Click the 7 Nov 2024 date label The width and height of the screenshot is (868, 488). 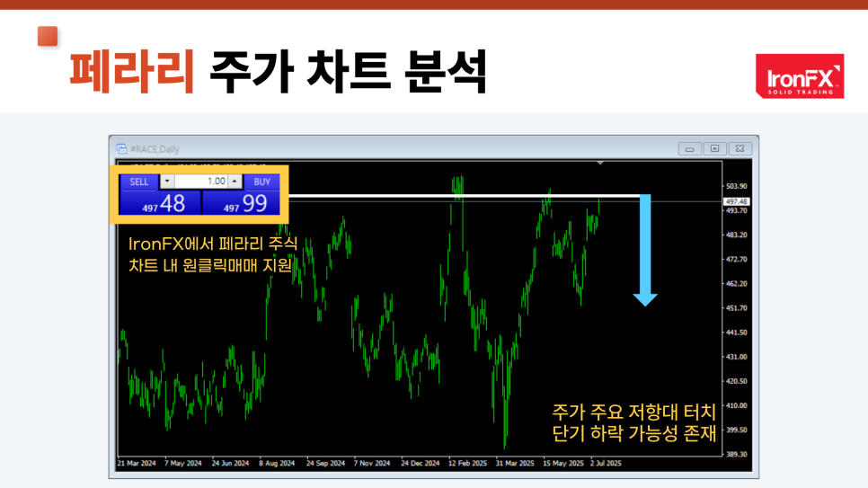click(372, 463)
